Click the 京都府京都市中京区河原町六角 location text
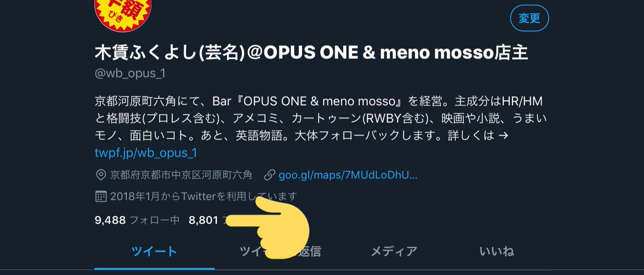This screenshot has width=644, height=275. tap(181, 175)
